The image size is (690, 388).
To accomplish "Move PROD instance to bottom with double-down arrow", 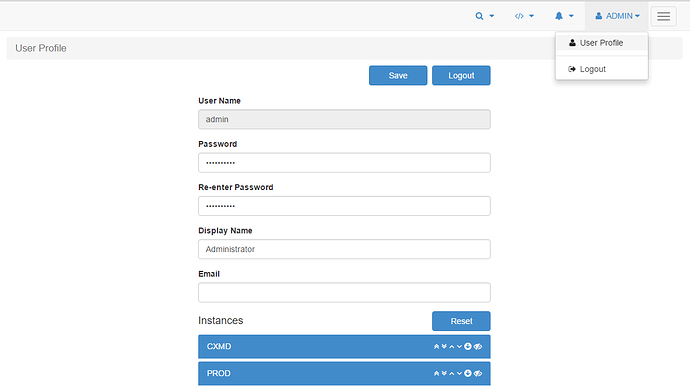I will click(444, 373).
